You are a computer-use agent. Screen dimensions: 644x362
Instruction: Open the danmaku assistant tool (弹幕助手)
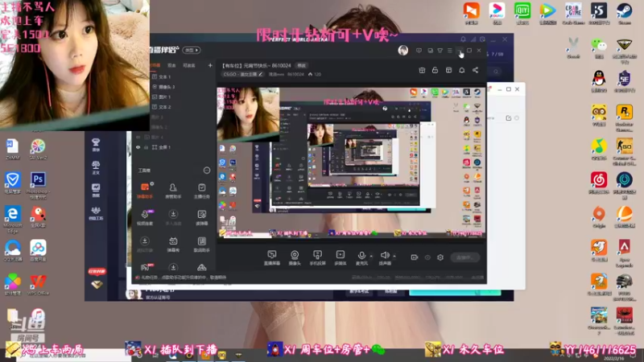[x=145, y=191]
